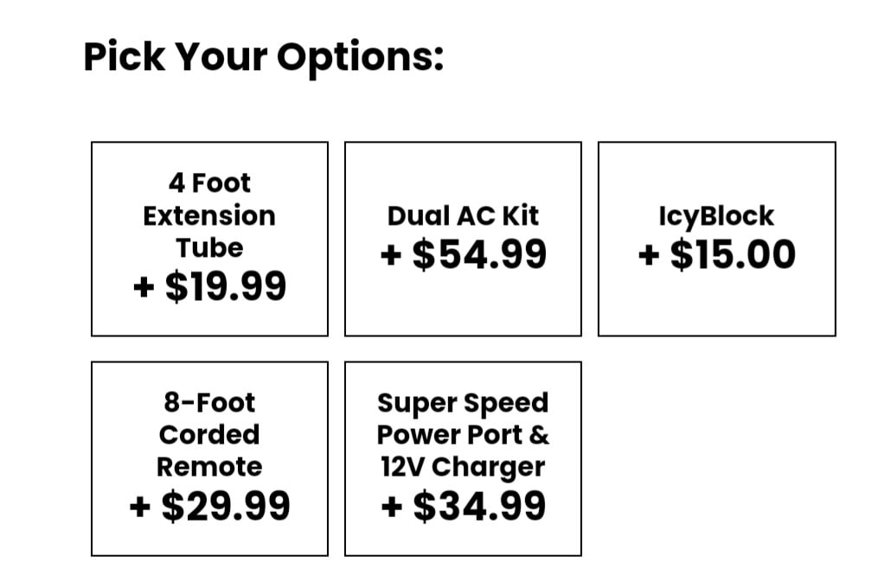Click the "Extension" word in first box

(x=209, y=216)
